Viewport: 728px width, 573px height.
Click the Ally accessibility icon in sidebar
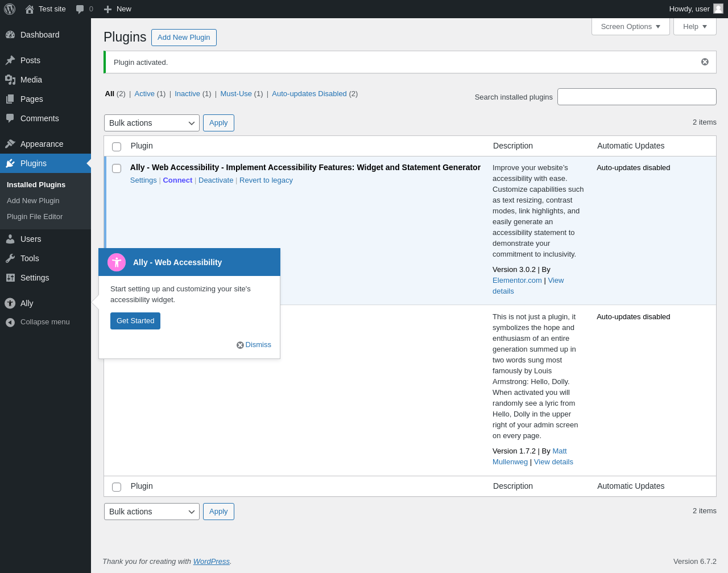coord(10,303)
